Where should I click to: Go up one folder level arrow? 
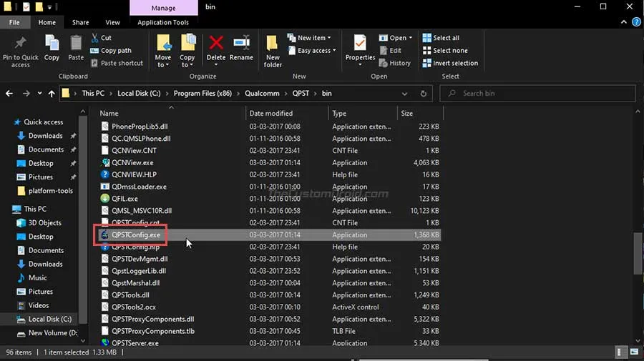coord(52,94)
